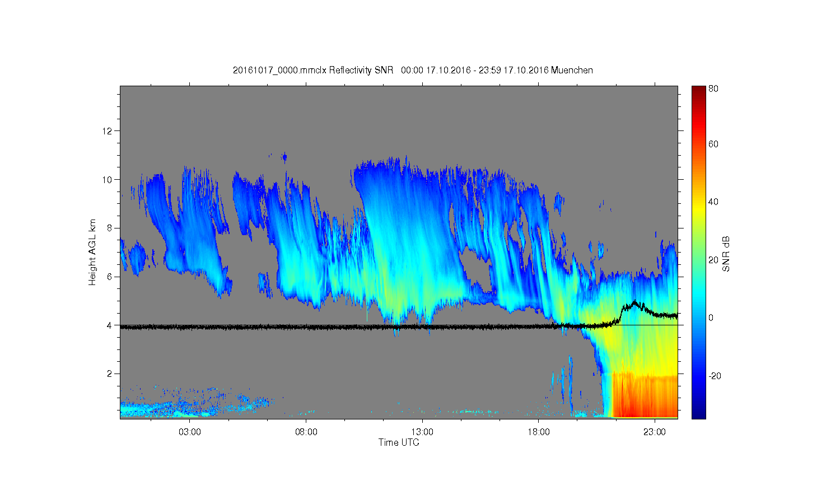
Task: Click the 03:00 time tick label
Action: click(x=190, y=432)
